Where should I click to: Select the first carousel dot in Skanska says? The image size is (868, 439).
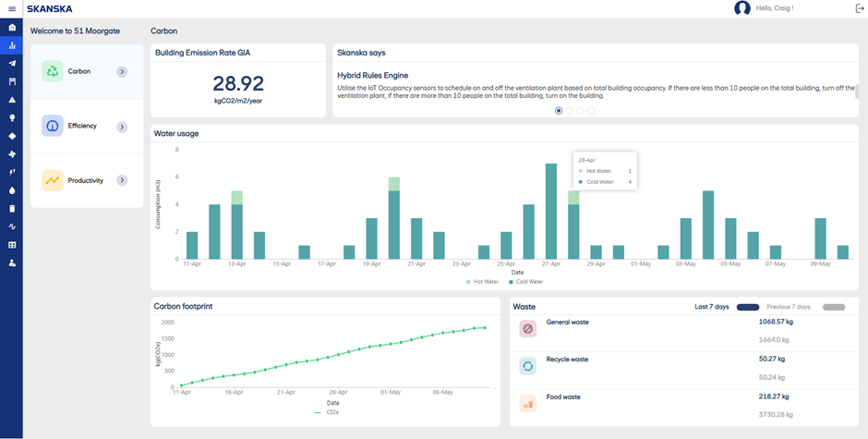pos(559,111)
